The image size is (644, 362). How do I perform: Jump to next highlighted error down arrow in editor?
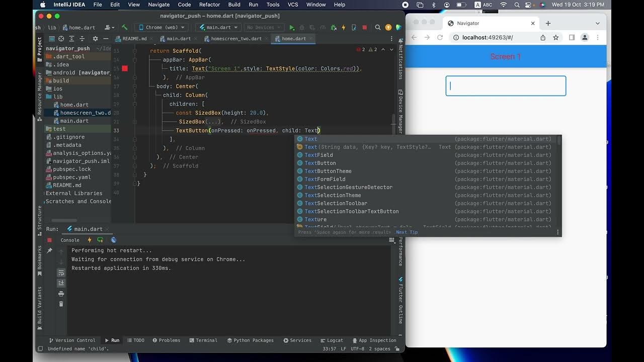tap(391, 50)
